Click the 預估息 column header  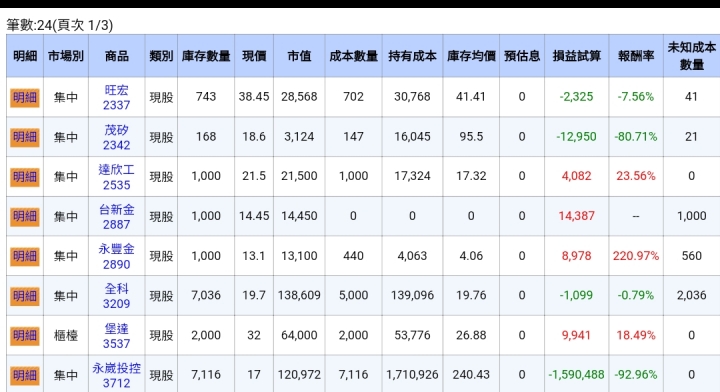[x=522, y=56]
